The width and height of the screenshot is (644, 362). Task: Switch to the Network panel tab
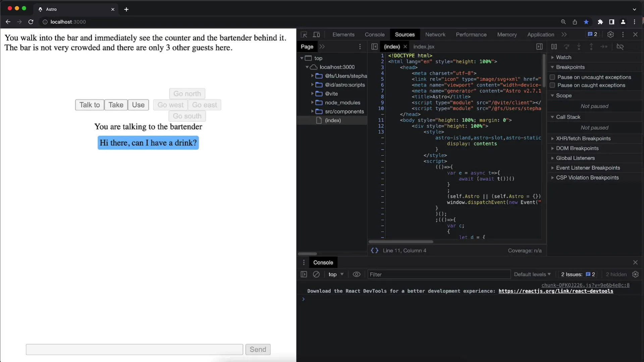click(435, 35)
